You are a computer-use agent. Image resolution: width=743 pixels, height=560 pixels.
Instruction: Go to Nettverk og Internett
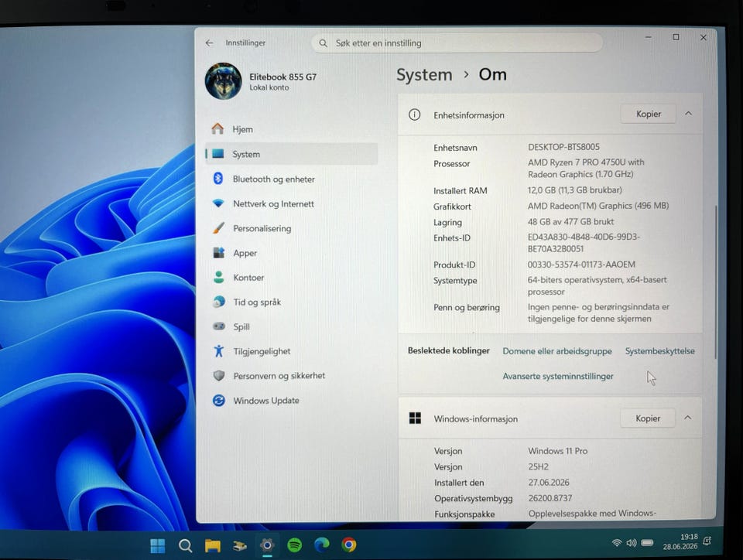(x=292, y=203)
